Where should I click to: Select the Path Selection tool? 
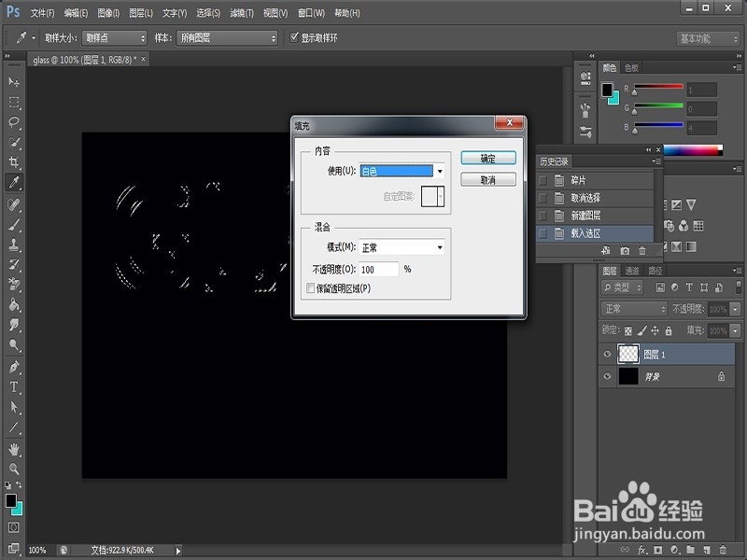point(14,407)
